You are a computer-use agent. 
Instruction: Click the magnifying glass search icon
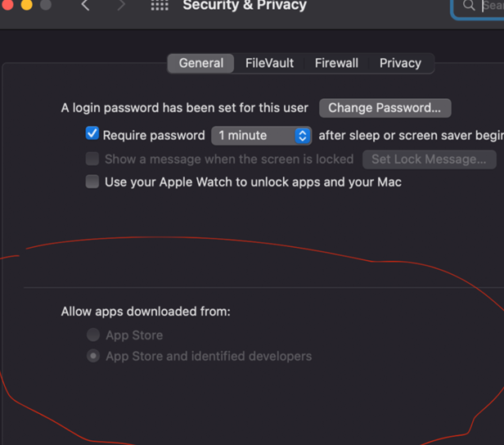tap(469, 5)
